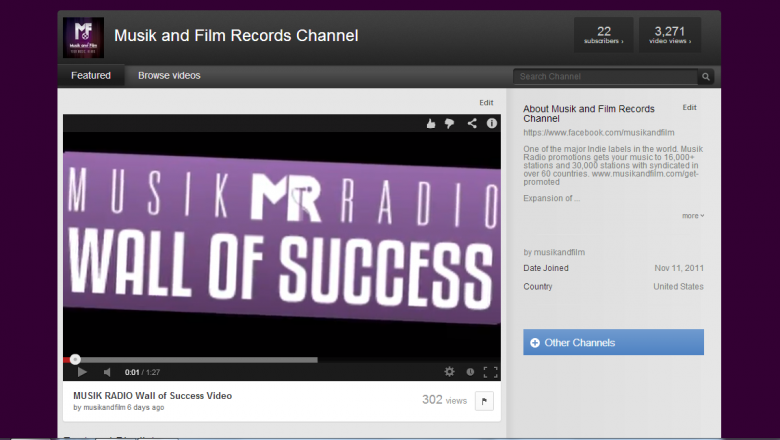Expand the Other Channels panel
The height and width of the screenshot is (440, 780).
[x=613, y=342]
